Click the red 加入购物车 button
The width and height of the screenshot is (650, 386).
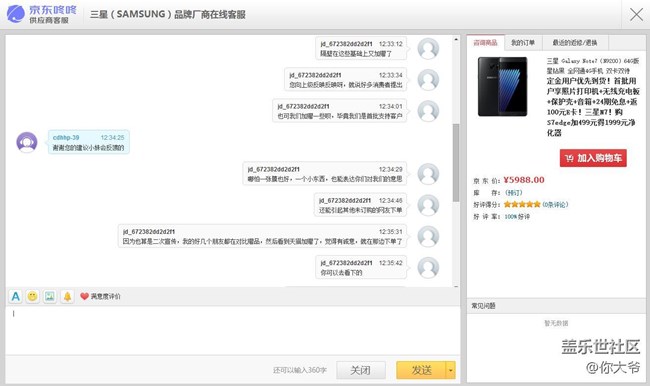click(x=593, y=158)
